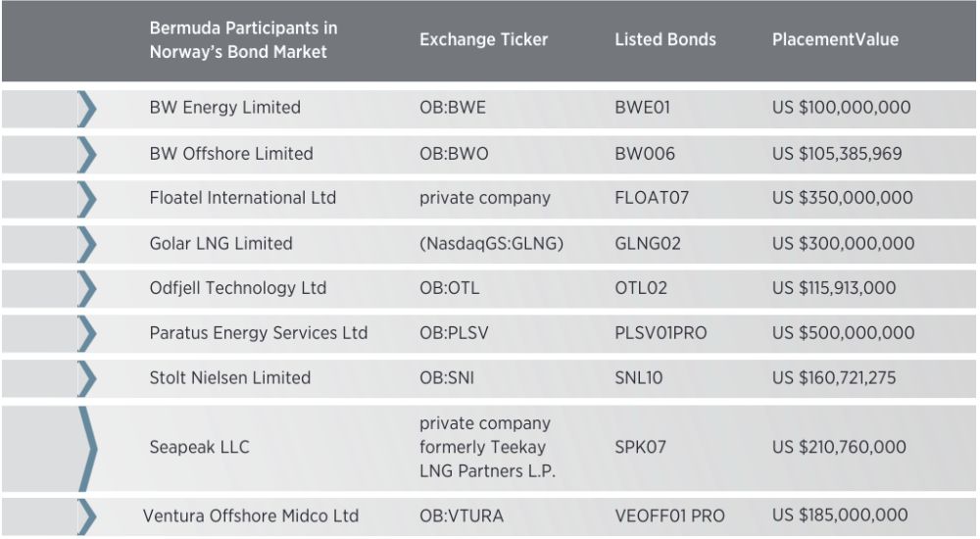Click the chevron beside BW Energy Limited
This screenshot has width=980, height=539.
[x=87, y=108]
